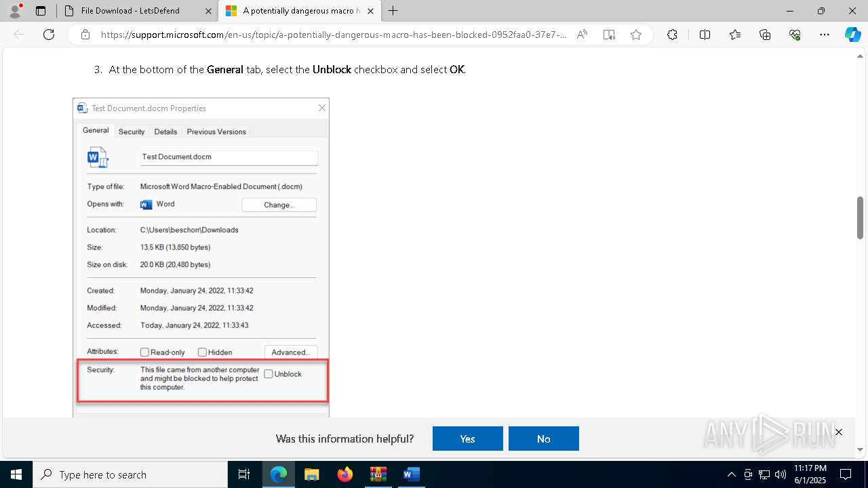Close the Microsoft support tab

371,11
